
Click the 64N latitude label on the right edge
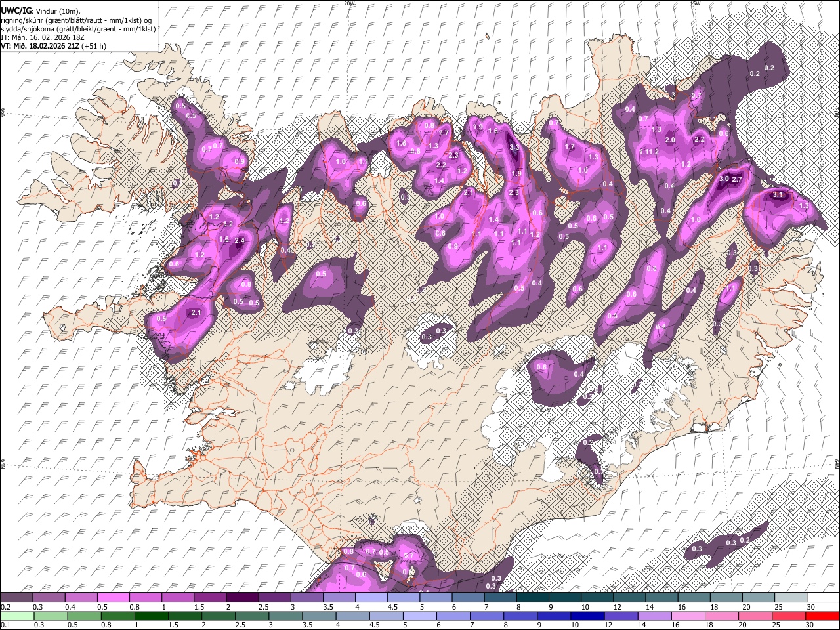click(x=837, y=463)
